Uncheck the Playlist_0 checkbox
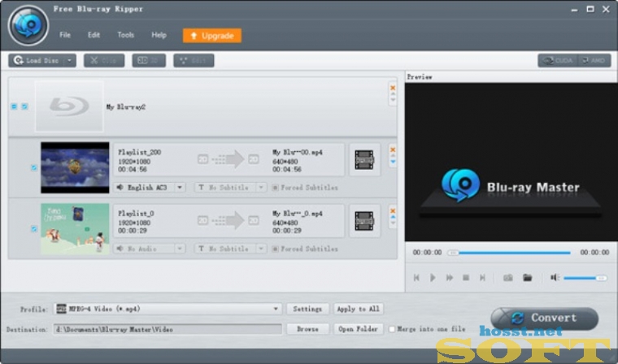 [34, 228]
